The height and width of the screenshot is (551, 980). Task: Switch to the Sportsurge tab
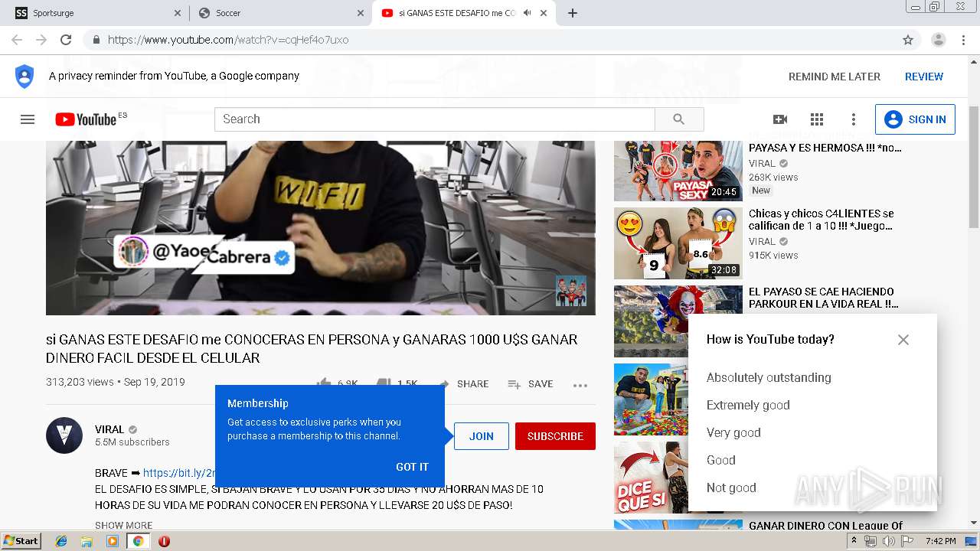[x=96, y=13]
